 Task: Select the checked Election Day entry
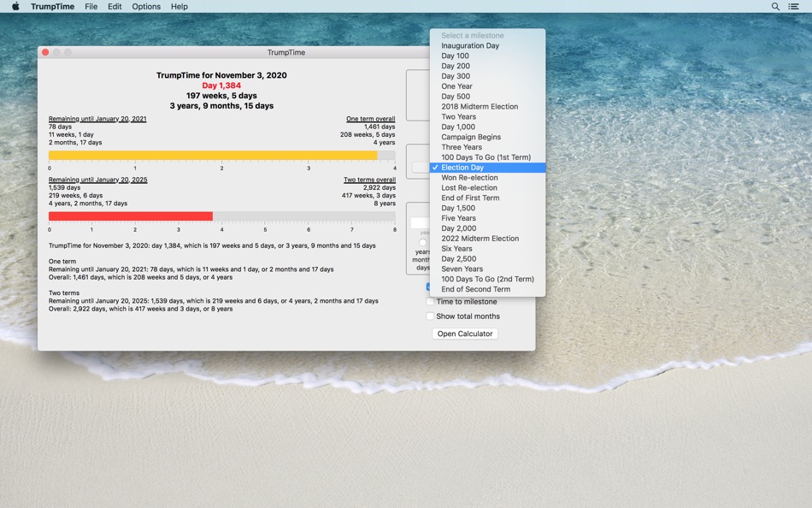click(487, 168)
